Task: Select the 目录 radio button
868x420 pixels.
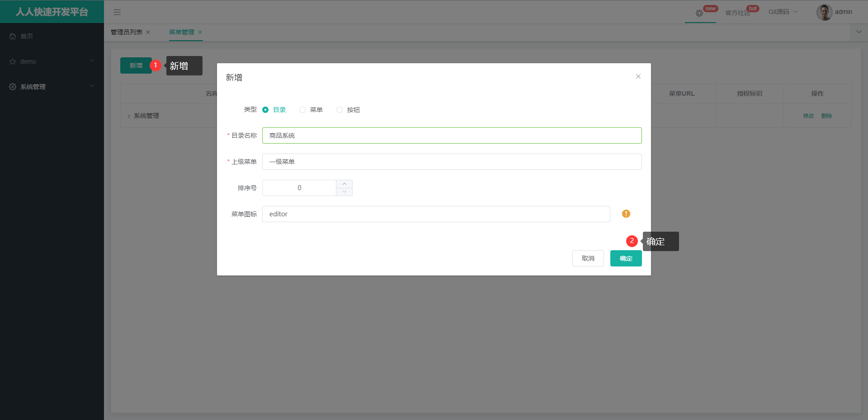Action: point(265,110)
